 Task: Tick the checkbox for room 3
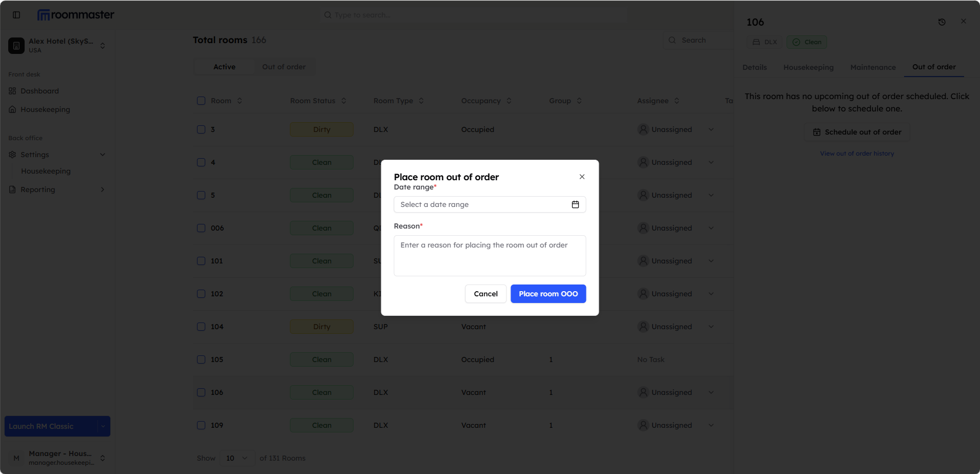click(201, 129)
